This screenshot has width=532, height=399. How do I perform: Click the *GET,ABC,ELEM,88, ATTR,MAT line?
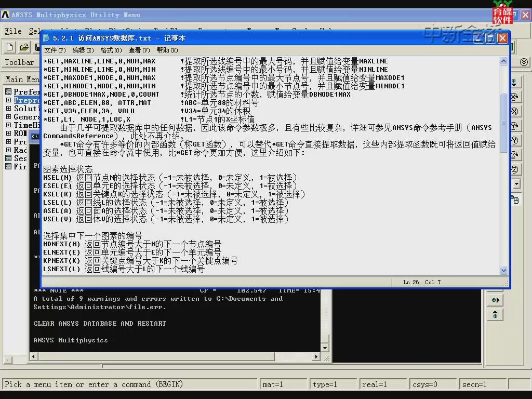point(151,103)
